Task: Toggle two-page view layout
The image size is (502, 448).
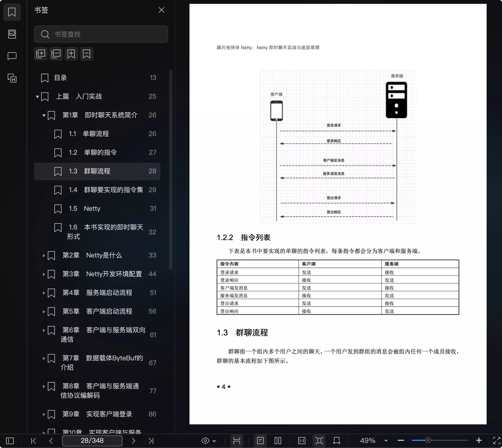Action: [x=278, y=441]
